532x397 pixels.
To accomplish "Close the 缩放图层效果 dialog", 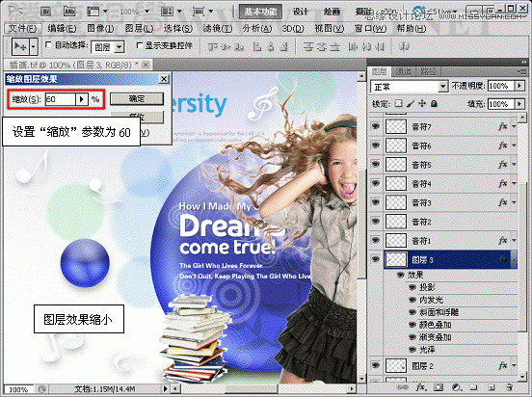I will [164, 79].
